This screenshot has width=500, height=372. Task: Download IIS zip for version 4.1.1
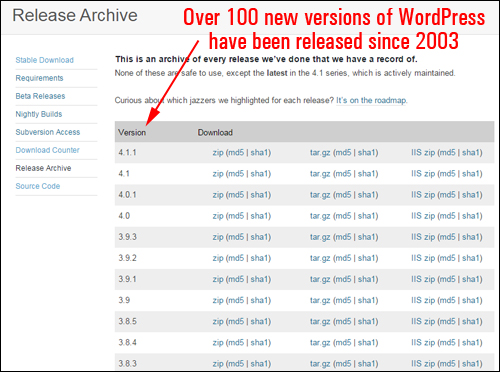tap(423, 153)
